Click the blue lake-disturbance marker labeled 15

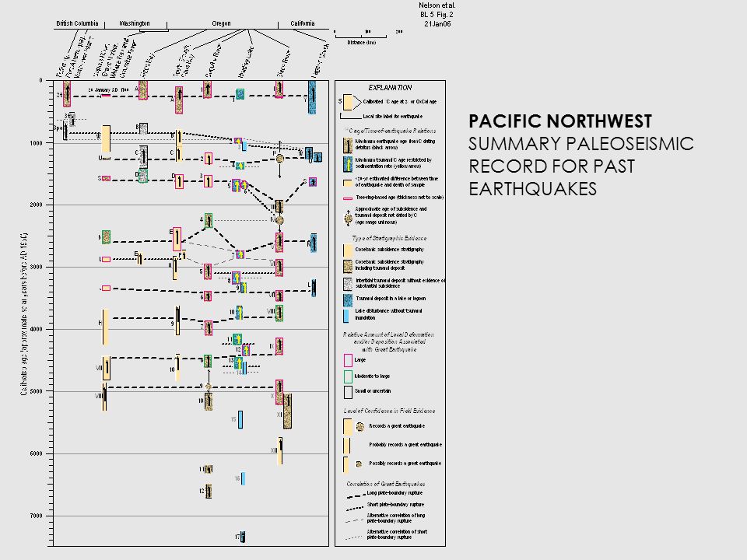[x=240, y=419]
